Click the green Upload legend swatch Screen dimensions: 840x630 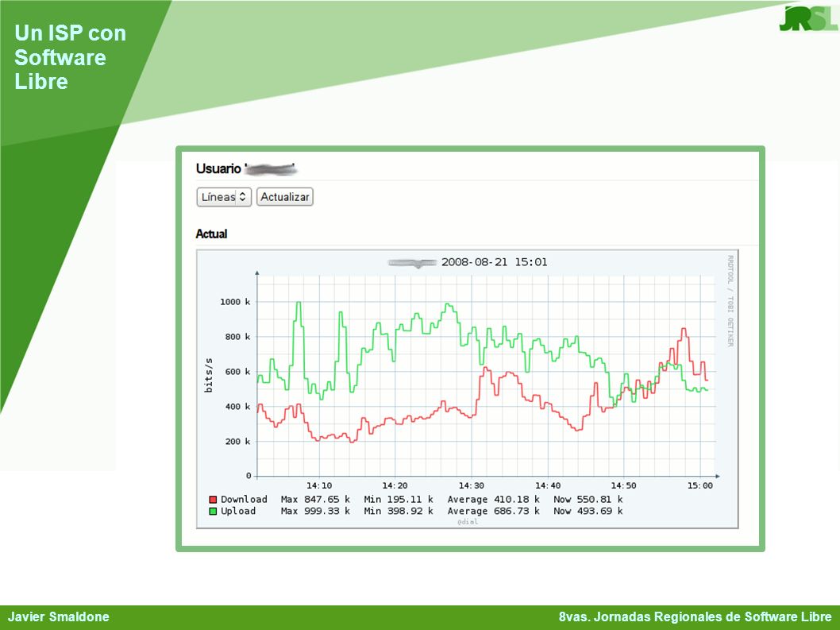[x=213, y=512]
